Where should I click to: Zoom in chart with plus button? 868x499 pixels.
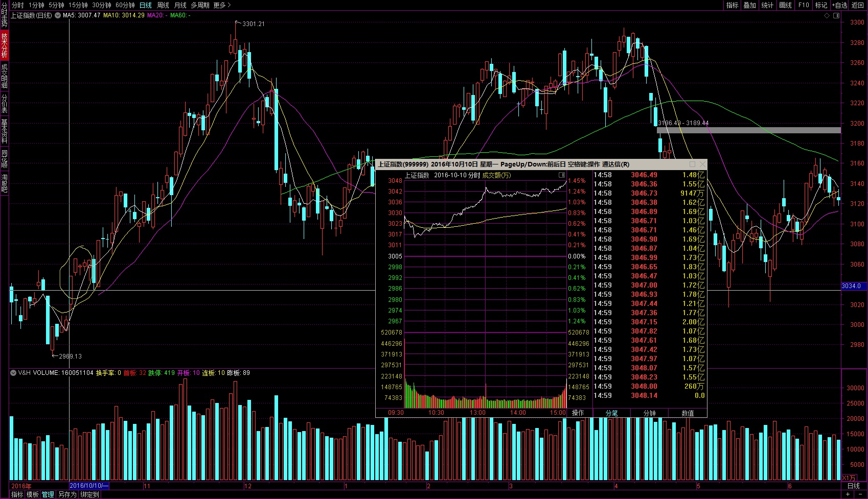[x=848, y=494]
